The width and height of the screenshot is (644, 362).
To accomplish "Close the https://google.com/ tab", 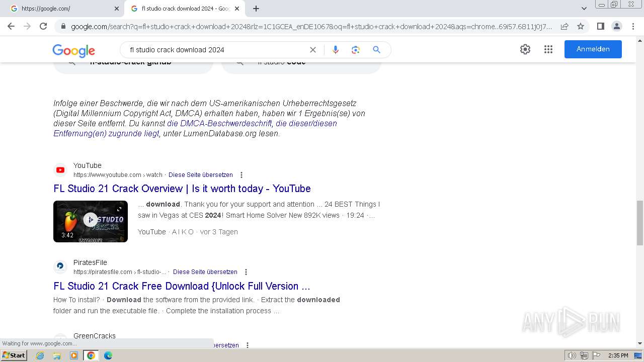I will [117, 9].
